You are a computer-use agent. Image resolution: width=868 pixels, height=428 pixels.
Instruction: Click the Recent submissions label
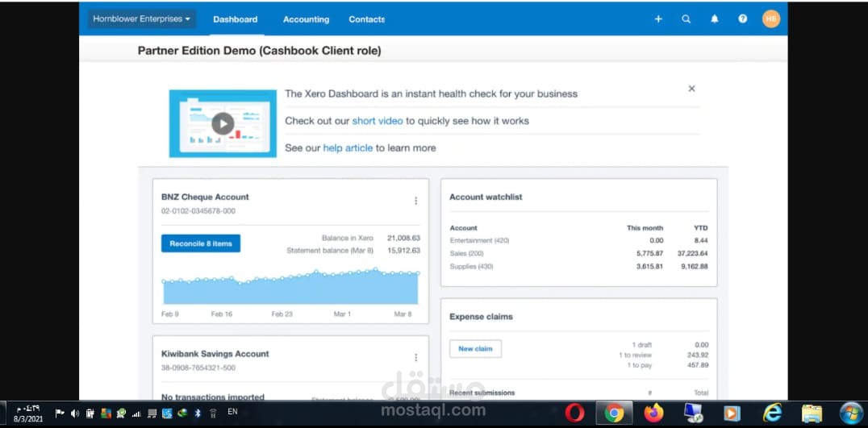482,393
